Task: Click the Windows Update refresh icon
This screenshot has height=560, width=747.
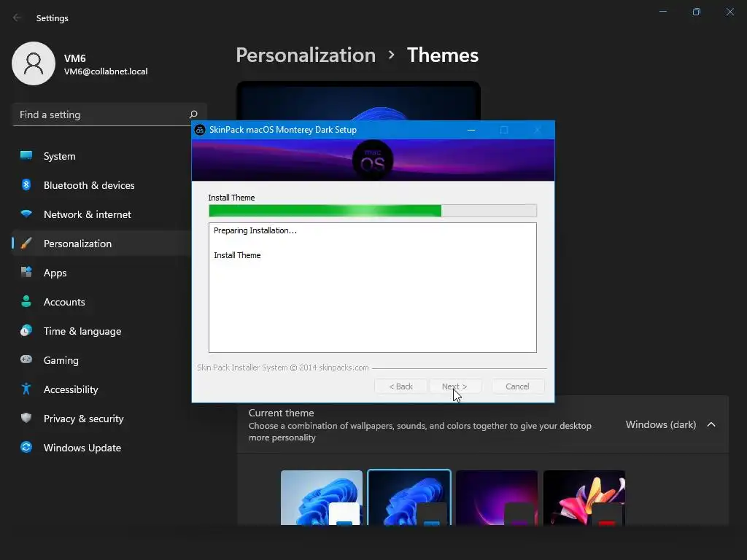Action: point(26,447)
